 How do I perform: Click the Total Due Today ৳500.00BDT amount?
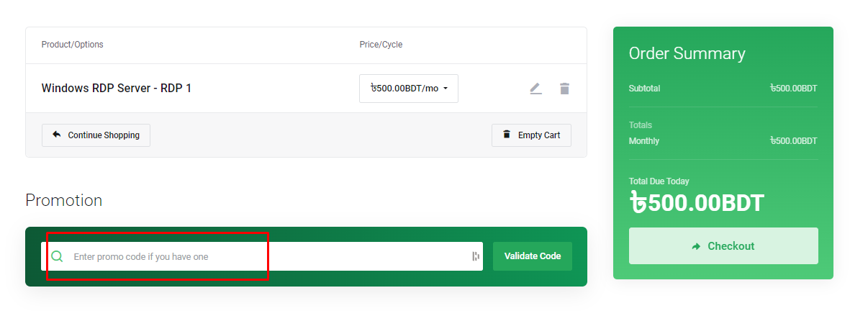click(x=697, y=203)
